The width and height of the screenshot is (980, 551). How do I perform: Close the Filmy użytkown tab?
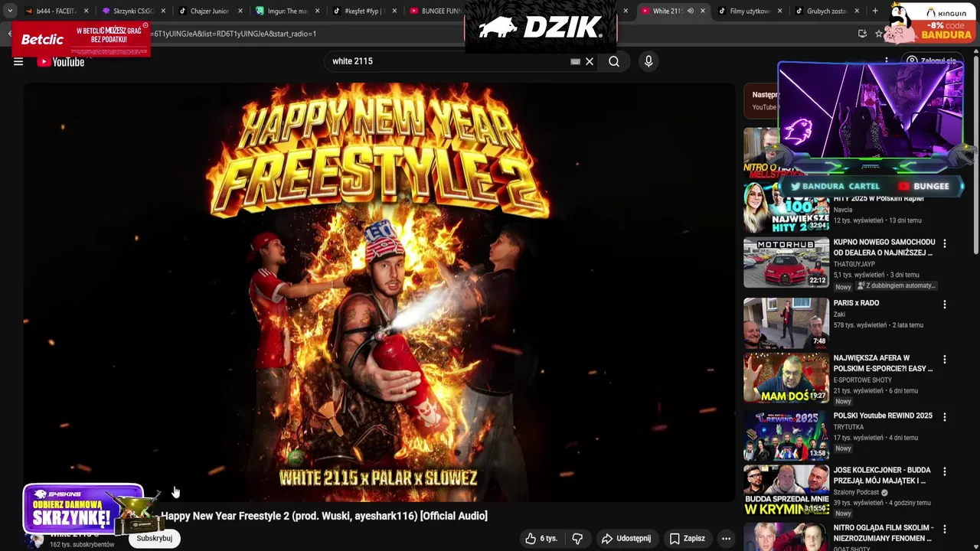[779, 11]
